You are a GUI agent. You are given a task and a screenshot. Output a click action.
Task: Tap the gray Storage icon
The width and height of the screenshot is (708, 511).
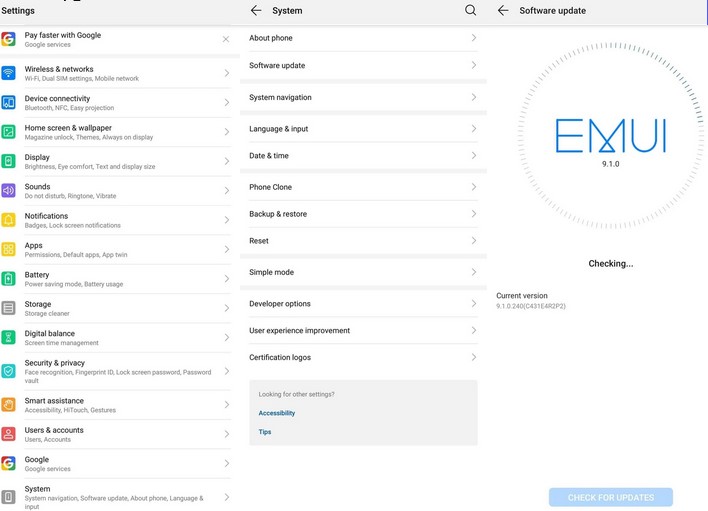click(8, 307)
